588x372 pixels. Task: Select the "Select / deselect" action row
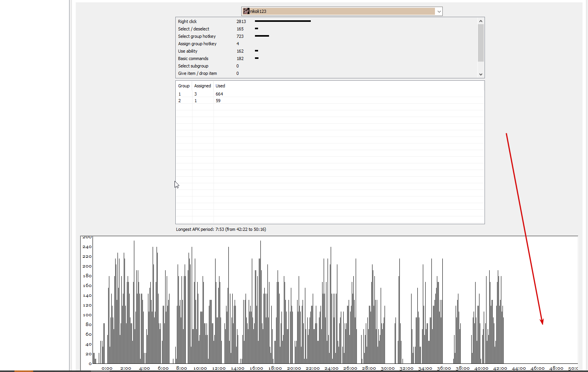coord(326,29)
